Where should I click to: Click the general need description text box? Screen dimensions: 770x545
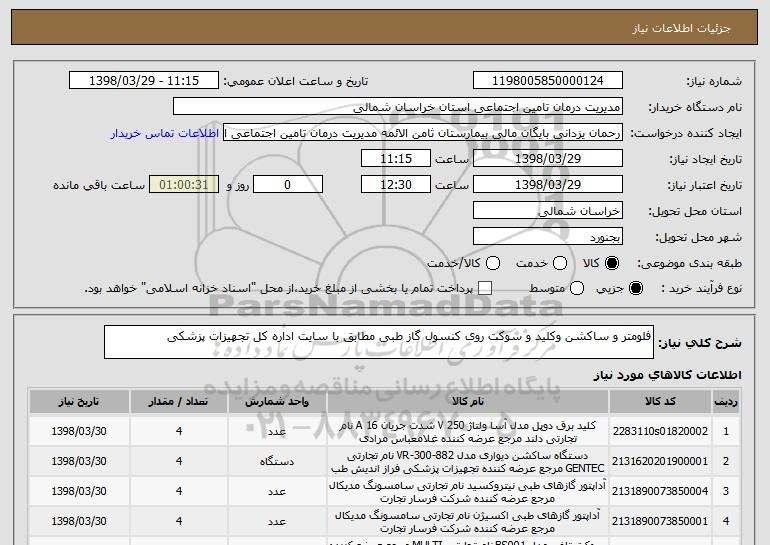click(x=379, y=342)
